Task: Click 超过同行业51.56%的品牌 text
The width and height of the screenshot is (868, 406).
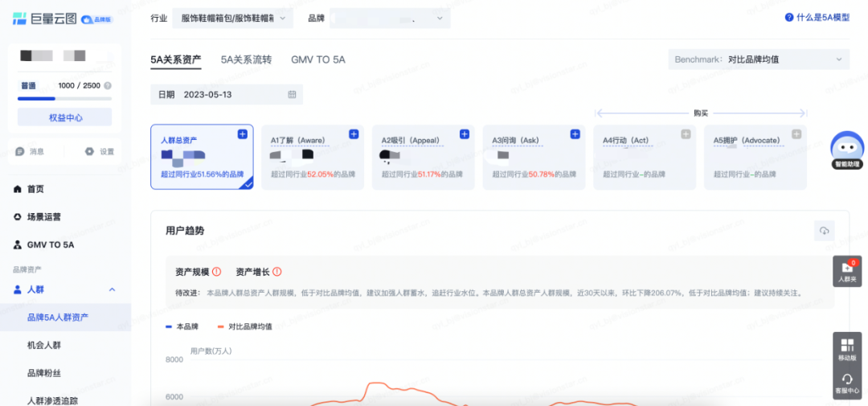Action: pyautogui.click(x=202, y=174)
